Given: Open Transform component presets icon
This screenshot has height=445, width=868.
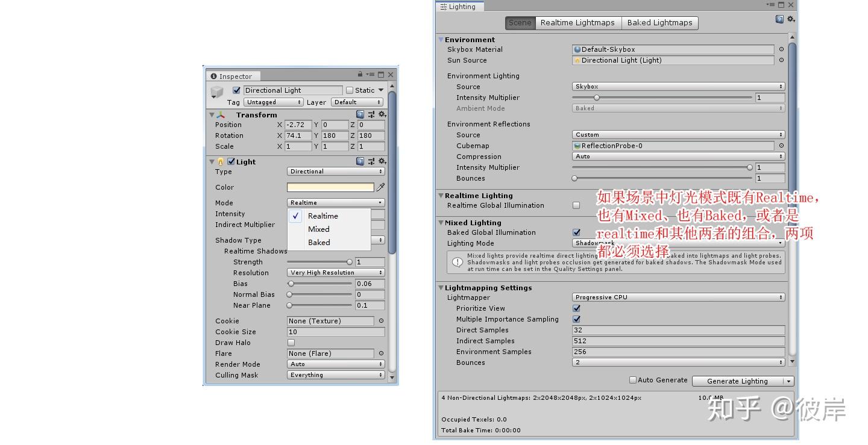Looking at the screenshot, I should pyautogui.click(x=371, y=114).
